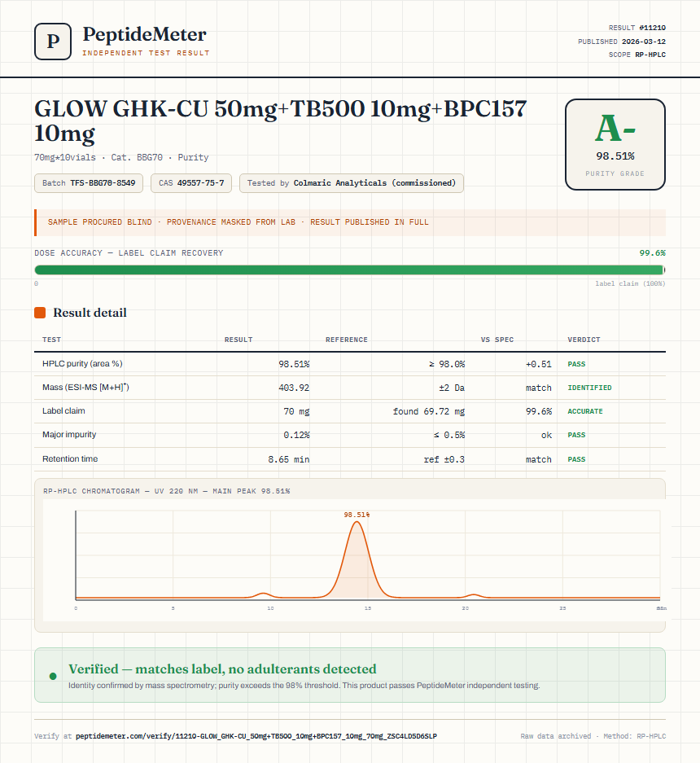700x763 pixels.
Task: Click the 0.12% major impurity value
Action: point(297,435)
